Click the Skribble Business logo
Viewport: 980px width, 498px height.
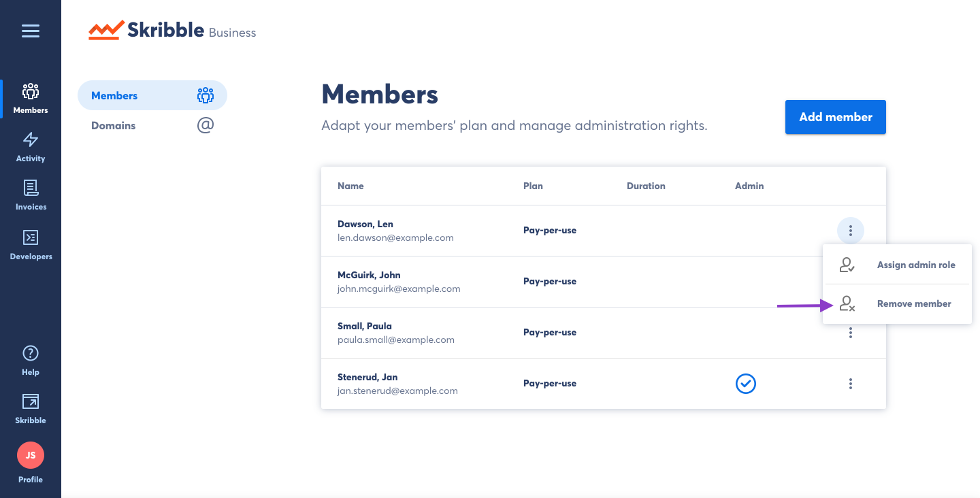point(172,31)
